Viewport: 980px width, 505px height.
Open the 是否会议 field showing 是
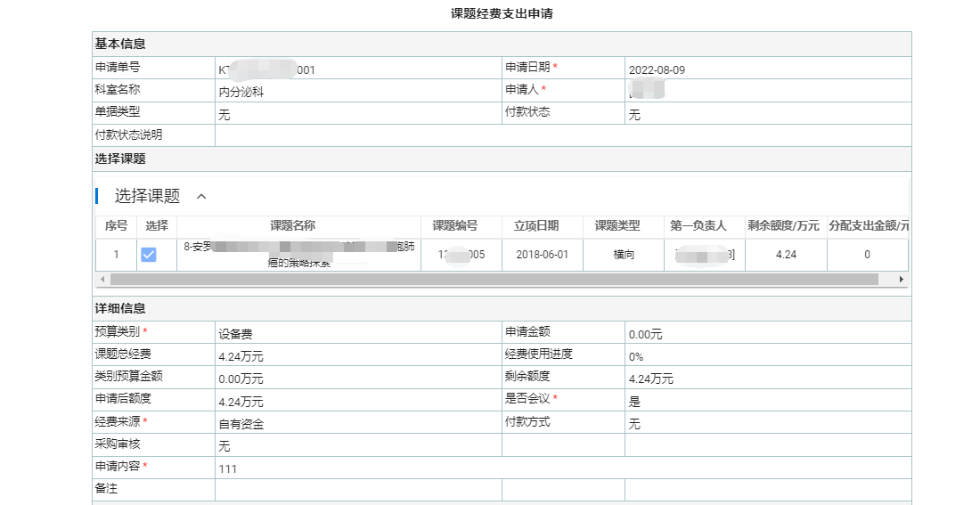pyautogui.click(x=766, y=402)
